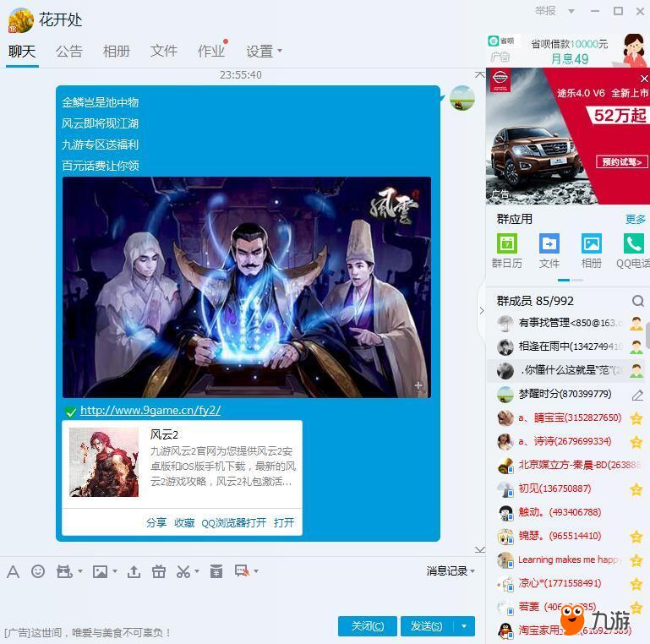Click the group avatar next to 花开处
The width and height of the screenshot is (650, 644).
21,20
